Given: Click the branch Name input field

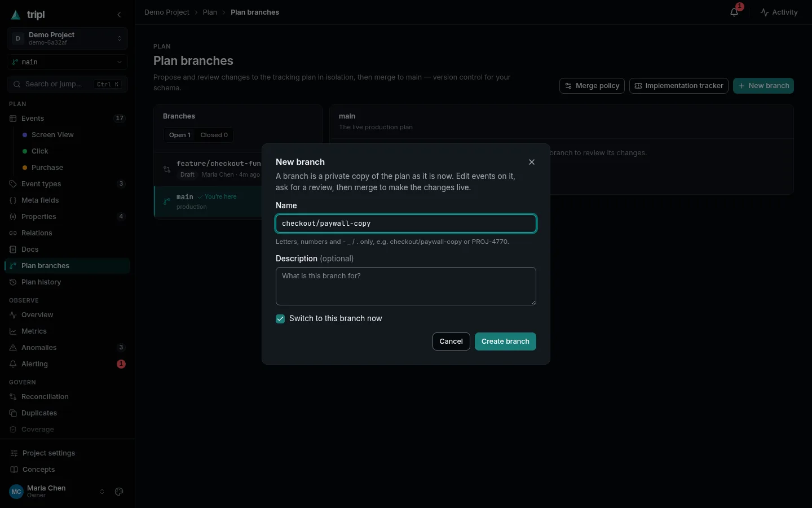Looking at the screenshot, I should (x=406, y=224).
